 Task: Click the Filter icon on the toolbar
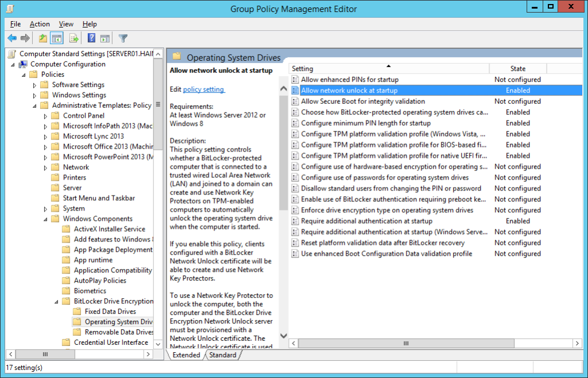[122, 38]
